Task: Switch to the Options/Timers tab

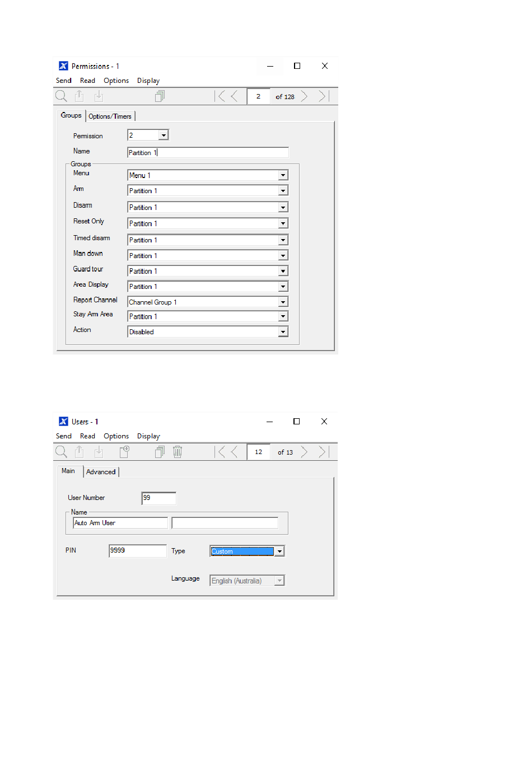Action: (110, 116)
